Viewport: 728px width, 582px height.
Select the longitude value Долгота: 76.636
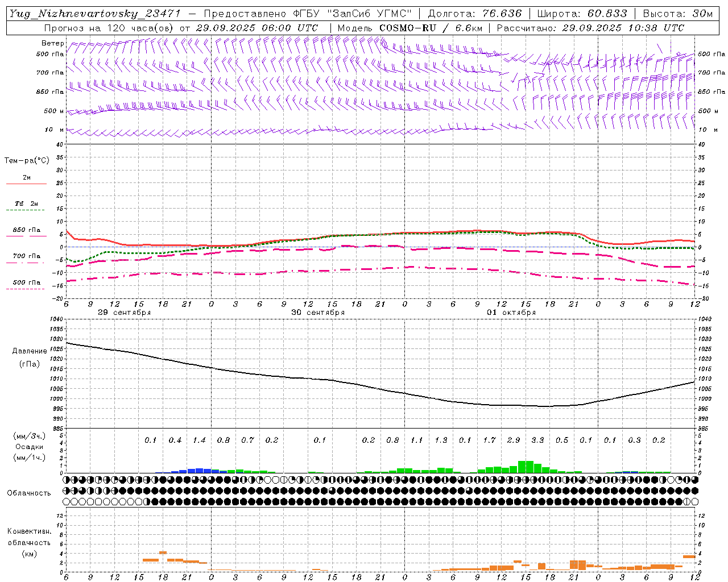pyautogui.click(x=474, y=14)
